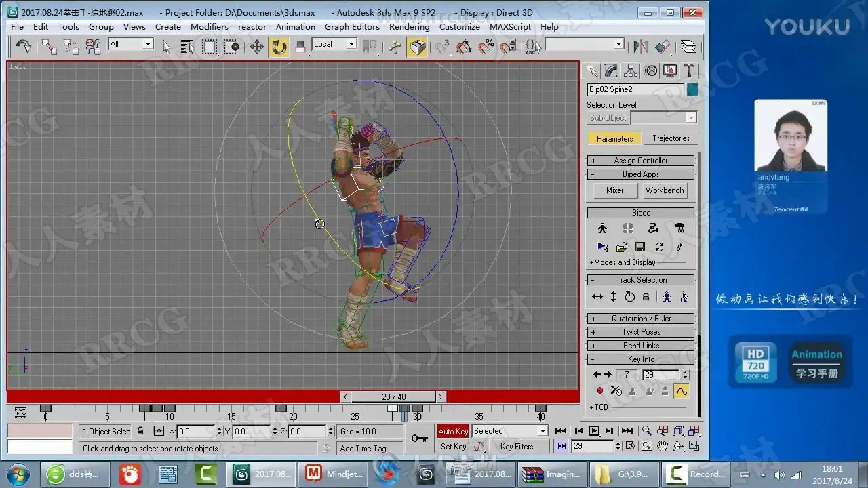This screenshot has height=488, width=868.
Task: Toggle Biped Motion Flow Mode
Action: click(653, 228)
